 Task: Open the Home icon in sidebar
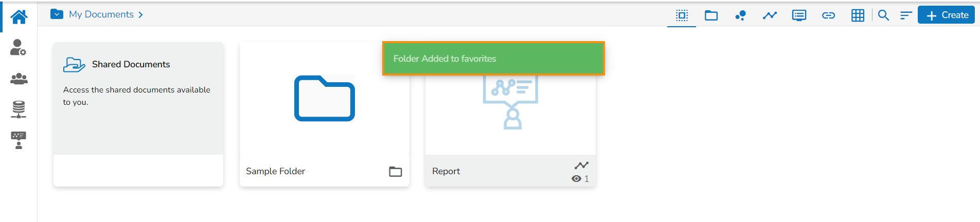pos(19,17)
